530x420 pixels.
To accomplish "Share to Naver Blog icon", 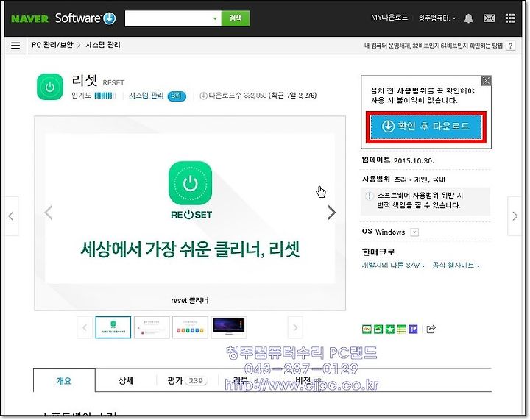I will click(x=367, y=330).
